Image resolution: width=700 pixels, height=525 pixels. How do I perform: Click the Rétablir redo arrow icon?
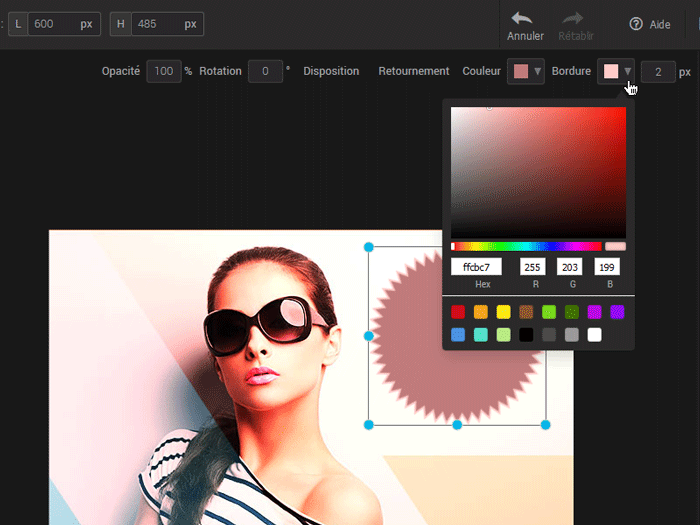tap(572, 18)
